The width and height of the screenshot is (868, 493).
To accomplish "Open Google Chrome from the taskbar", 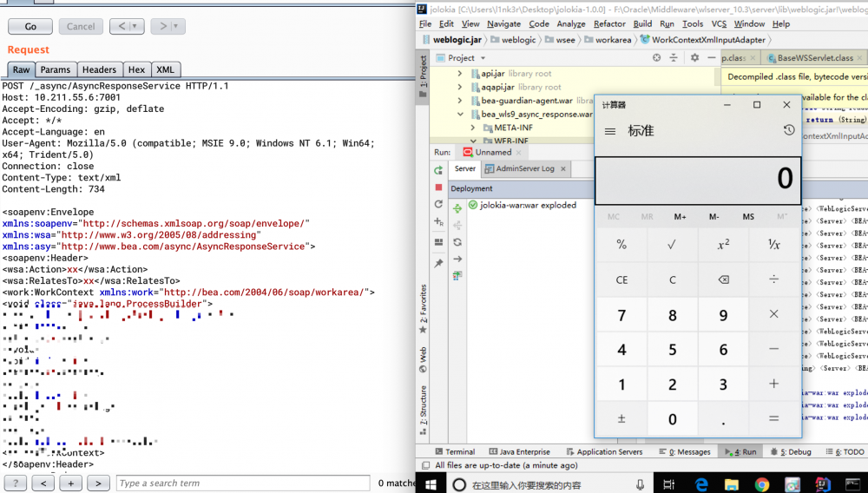I will coord(761,484).
